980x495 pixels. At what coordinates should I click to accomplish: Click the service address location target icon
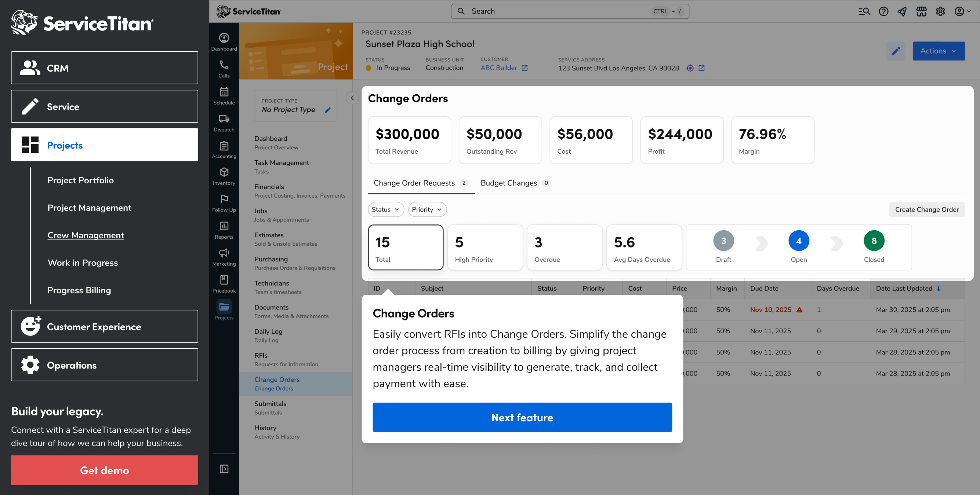pos(690,68)
